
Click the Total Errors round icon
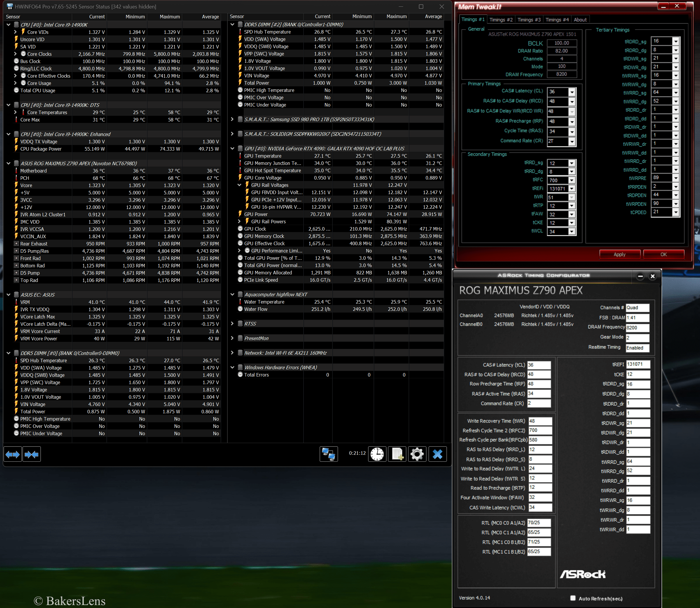tap(240, 374)
